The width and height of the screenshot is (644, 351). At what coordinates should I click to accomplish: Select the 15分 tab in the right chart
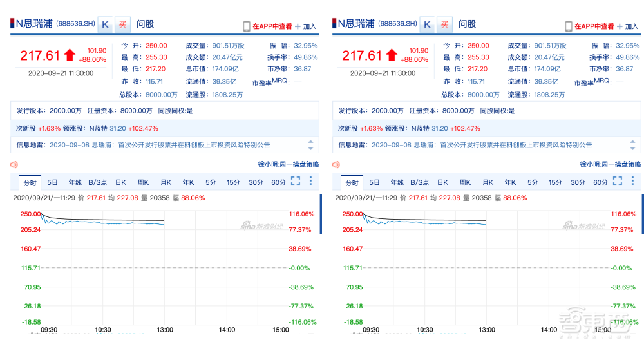click(x=555, y=183)
